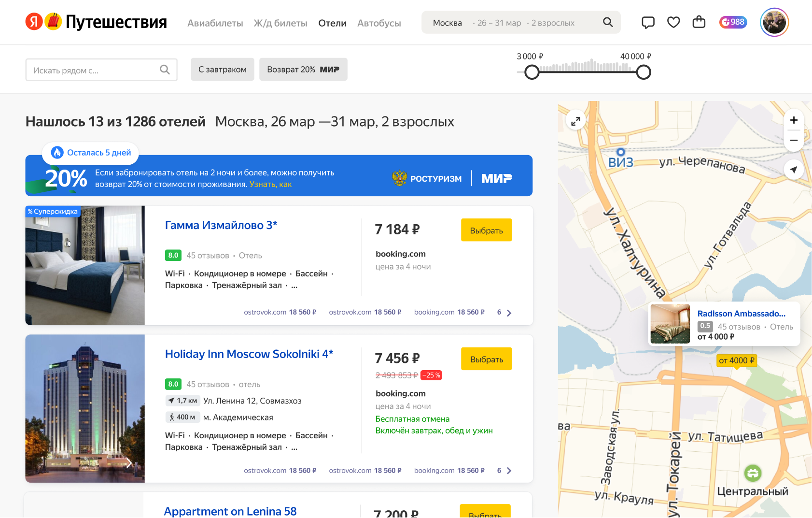This screenshot has width=812, height=518.
Task: Click the Москва destination in the search bar
Action: pyautogui.click(x=448, y=23)
